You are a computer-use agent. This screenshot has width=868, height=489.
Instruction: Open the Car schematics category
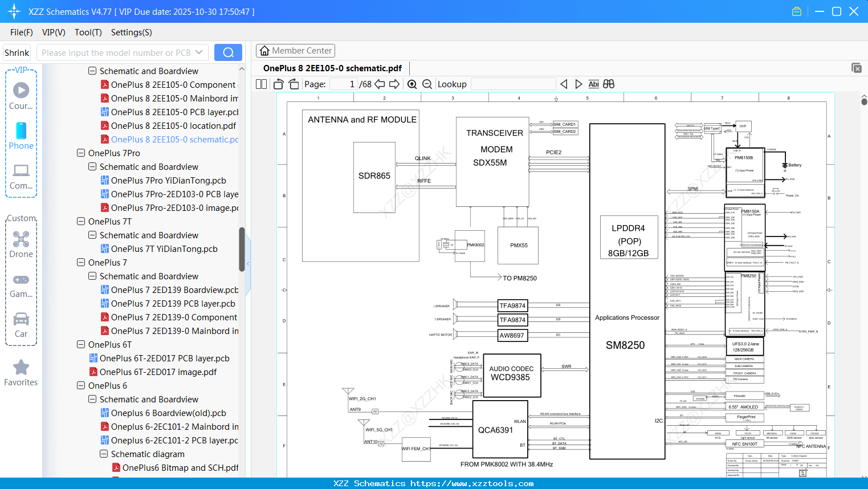(21, 324)
